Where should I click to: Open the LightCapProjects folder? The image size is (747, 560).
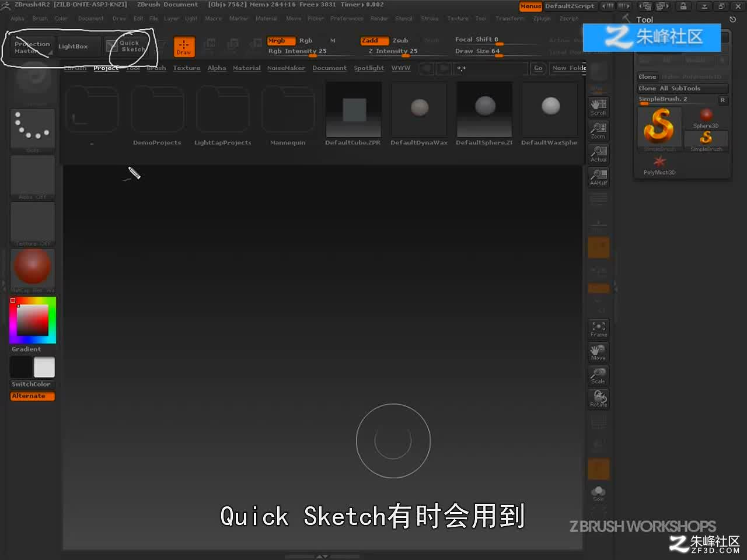[223, 116]
